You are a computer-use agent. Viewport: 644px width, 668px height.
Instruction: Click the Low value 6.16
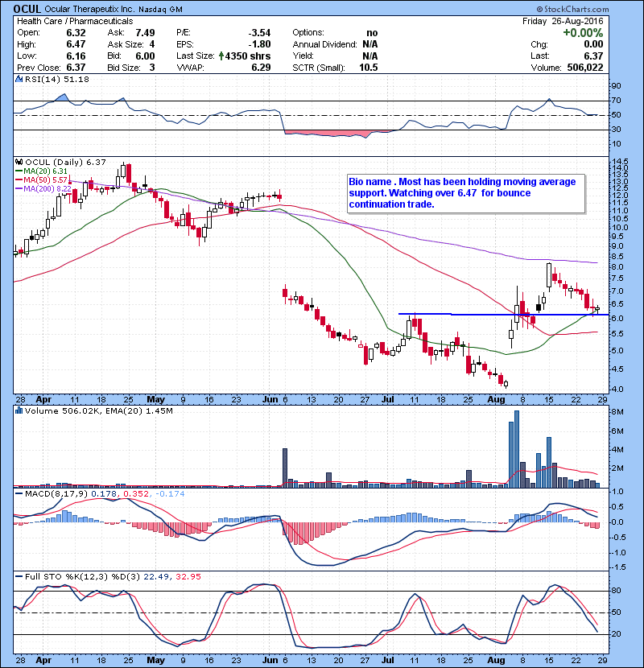(x=76, y=56)
